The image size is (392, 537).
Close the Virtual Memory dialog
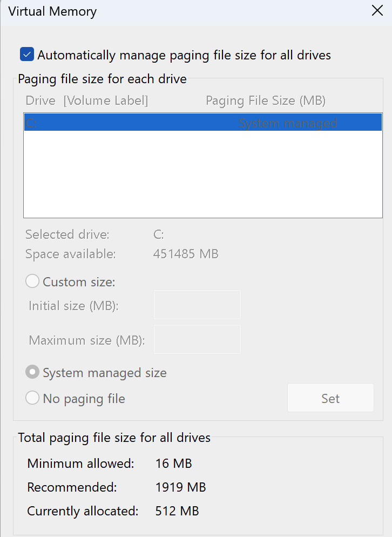[x=377, y=11]
